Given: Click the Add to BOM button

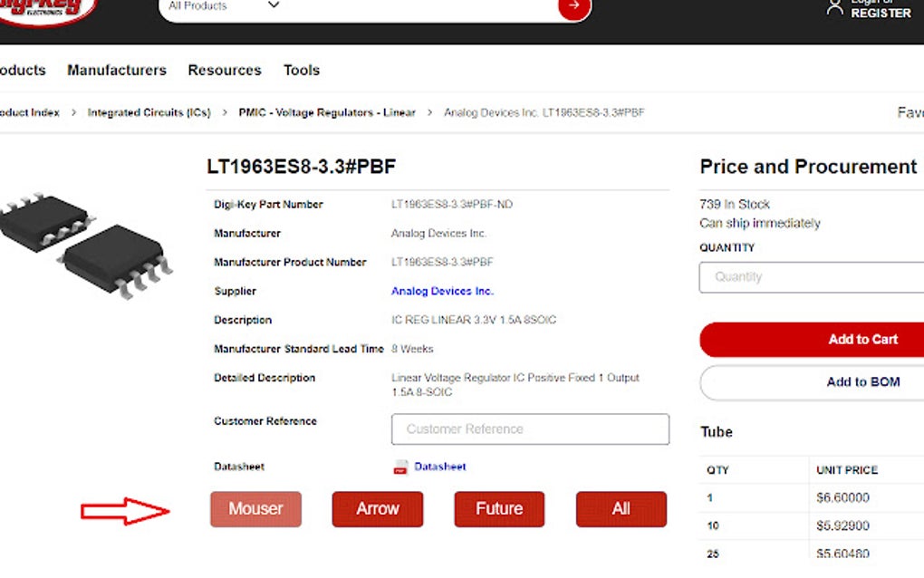Looking at the screenshot, I should (x=862, y=382).
